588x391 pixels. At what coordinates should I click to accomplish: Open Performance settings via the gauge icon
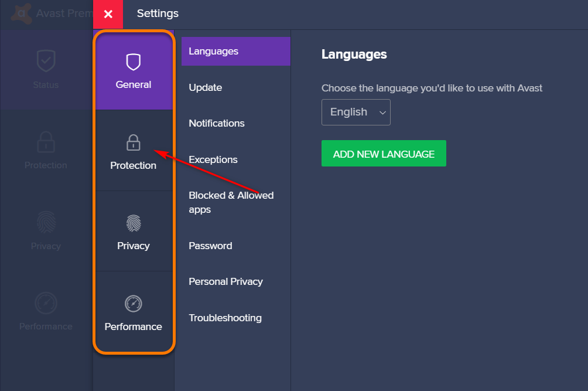(x=134, y=304)
